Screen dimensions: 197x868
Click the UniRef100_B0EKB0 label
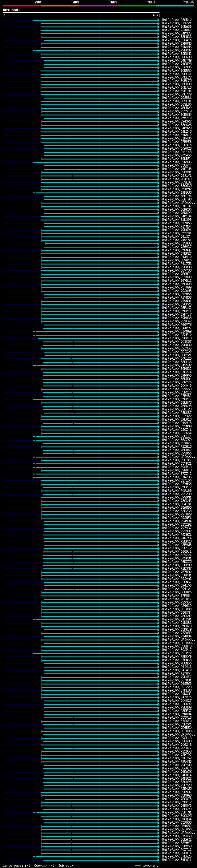point(176,84)
